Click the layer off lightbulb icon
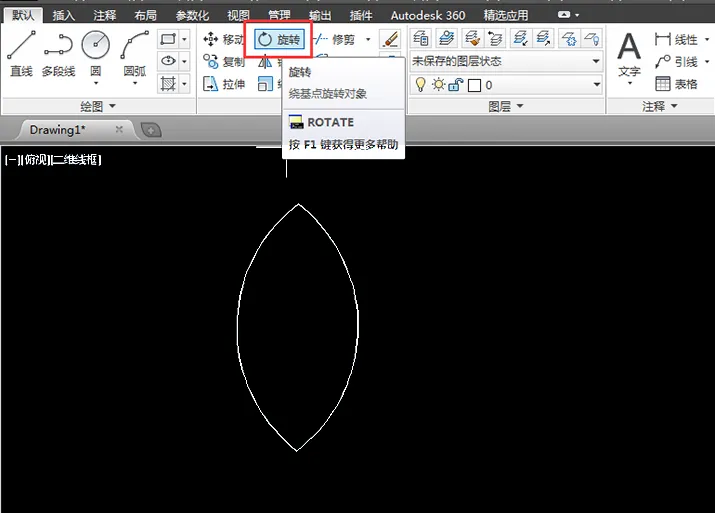The image size is (715, 513). click(x=591, y=39)
